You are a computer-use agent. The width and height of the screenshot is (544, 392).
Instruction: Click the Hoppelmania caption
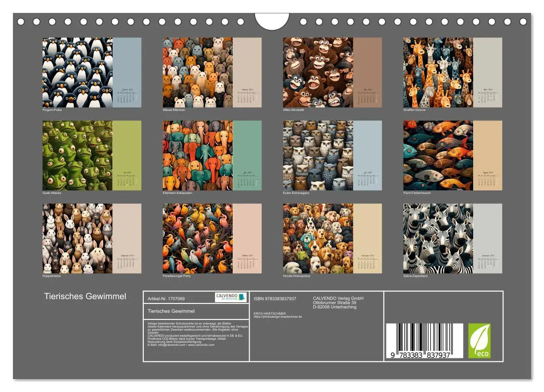[51, 276]
